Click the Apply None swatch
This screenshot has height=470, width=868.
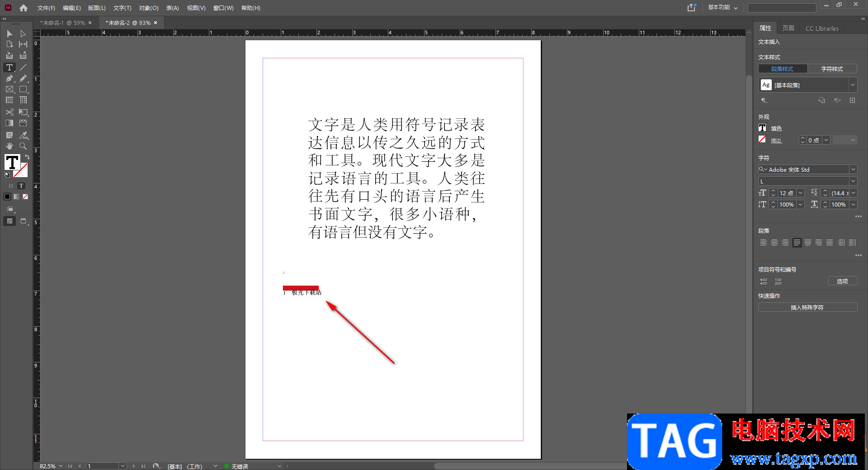click(x=25, y=197)
